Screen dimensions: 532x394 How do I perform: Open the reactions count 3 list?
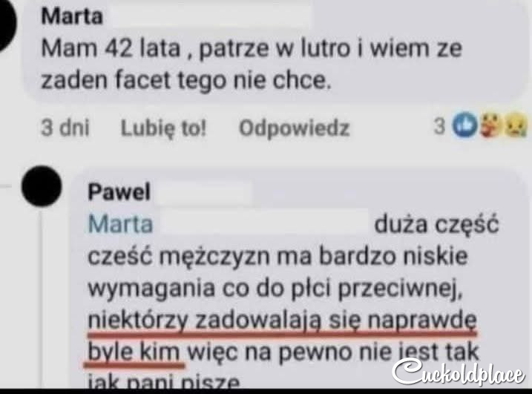(x=439, y=126)
